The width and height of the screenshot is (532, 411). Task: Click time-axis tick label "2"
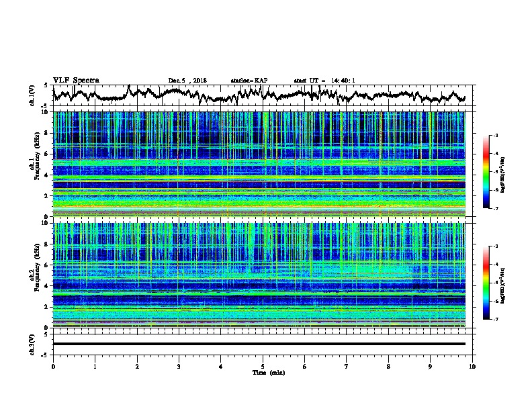(137, 367)
